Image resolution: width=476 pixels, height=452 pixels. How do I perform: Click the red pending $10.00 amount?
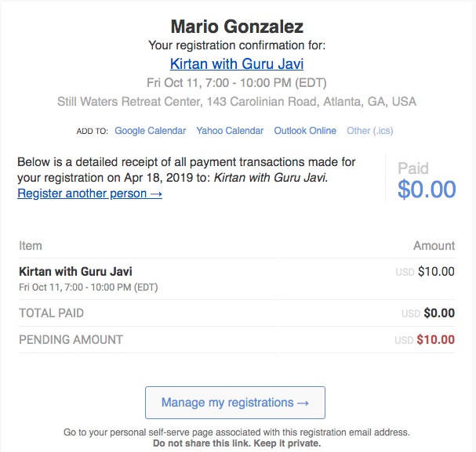coord(435,340)
